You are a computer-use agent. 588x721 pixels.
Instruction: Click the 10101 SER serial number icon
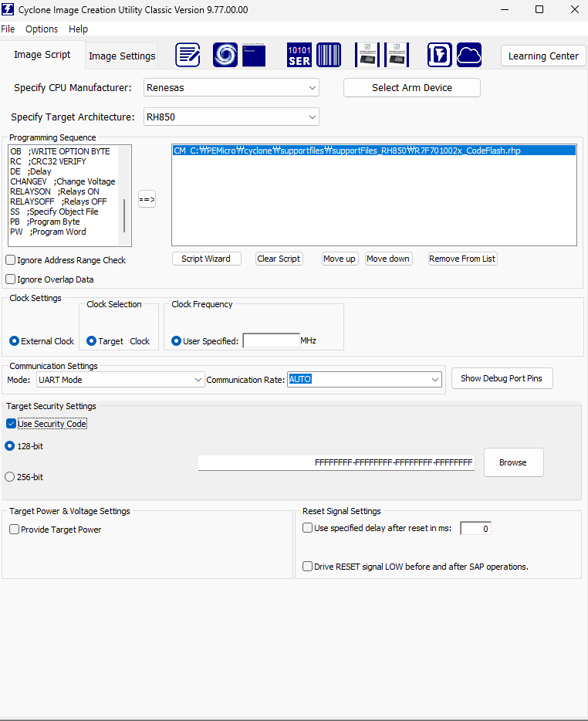pyautogui.click(x=299, y=55)
